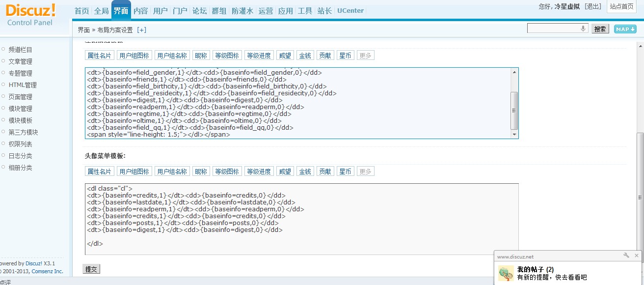Open HTML管理 in sidebar

tap(22, 85)
